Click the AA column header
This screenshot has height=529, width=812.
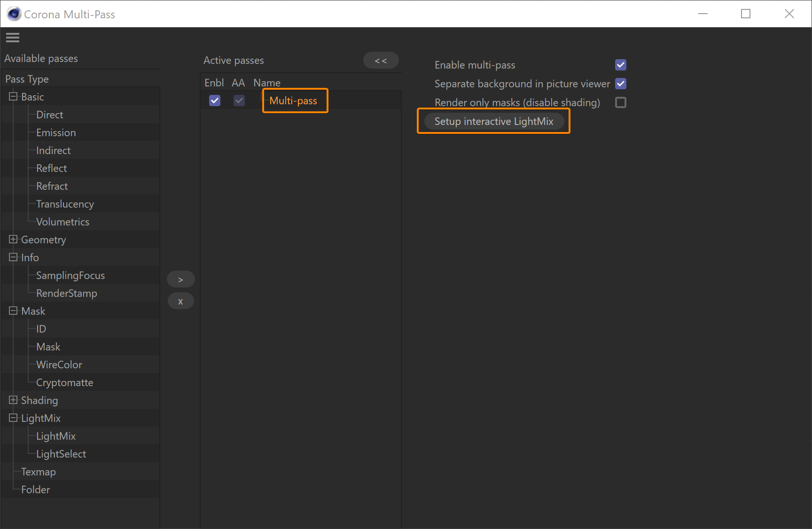coord(238,83)
